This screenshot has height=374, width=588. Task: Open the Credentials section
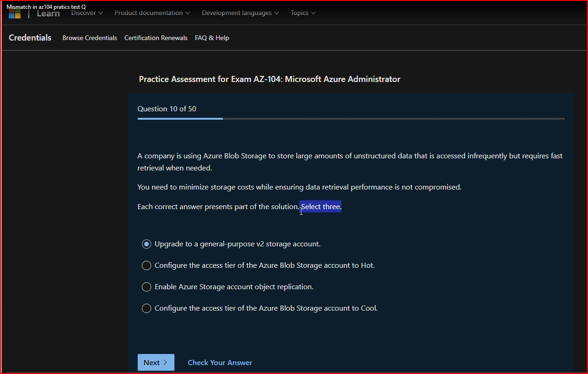coord(30,37)
